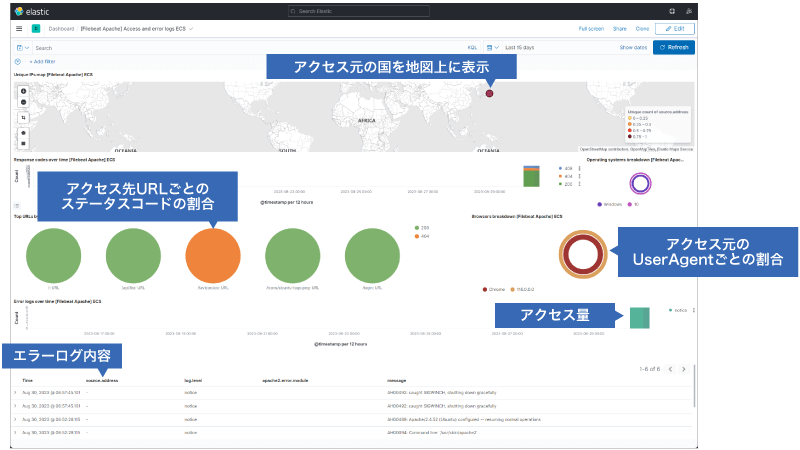The height and width of the screenshot is (450, 800).
Task: Open the help menu icon
Action: pos(672,11)
